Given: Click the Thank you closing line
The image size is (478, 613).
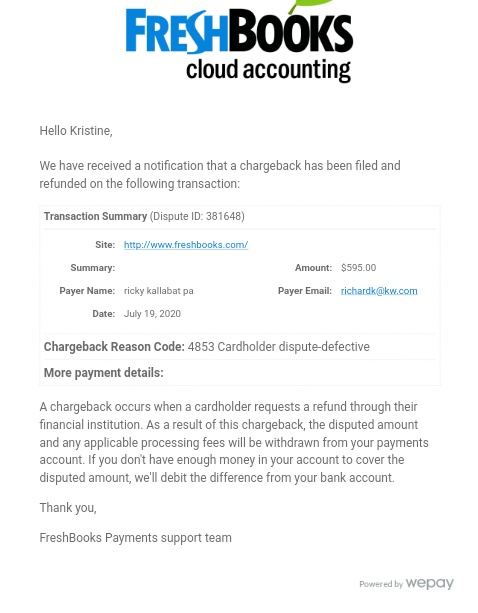Looking at the screenshot, I should coord(68,508).
